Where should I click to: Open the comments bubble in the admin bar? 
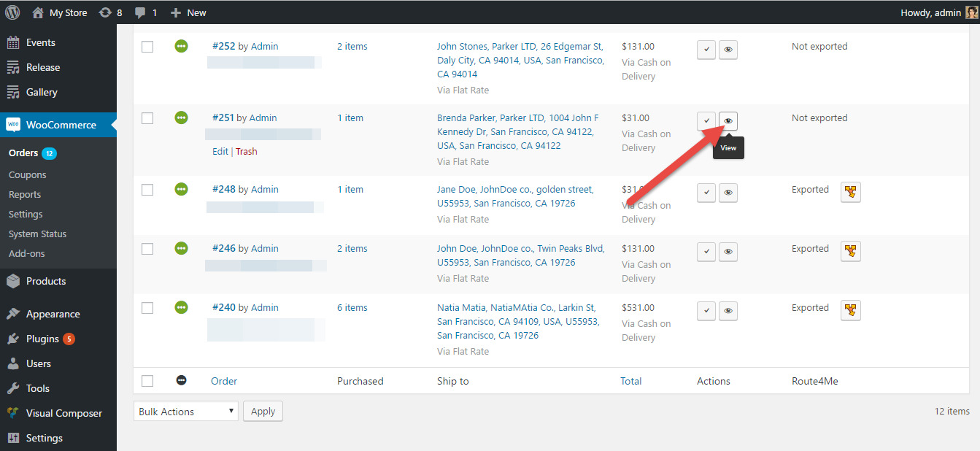[x=145, y=12]
